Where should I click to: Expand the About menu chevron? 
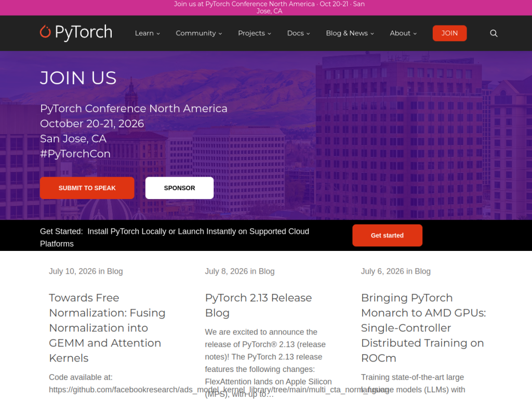[x=415, y=34]
